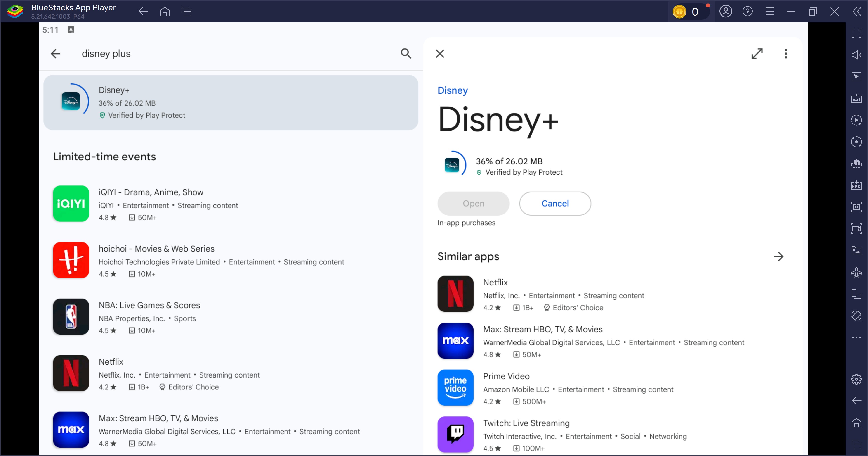Open the three-dot overflow menu
The image size is (868, 456).
pyautogui.click(x=786, y=54)
